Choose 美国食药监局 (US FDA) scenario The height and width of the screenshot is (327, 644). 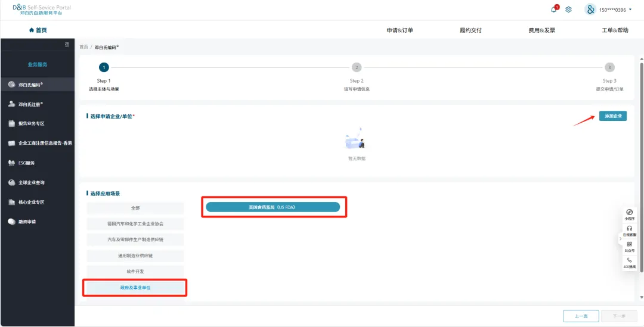pyautogui.click(x=273, y=207)
